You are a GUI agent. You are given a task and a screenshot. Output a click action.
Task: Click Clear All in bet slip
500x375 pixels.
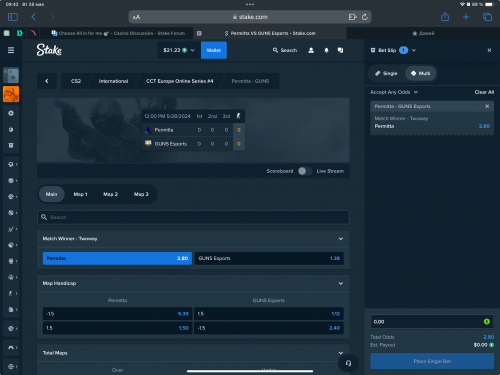pyautogui.click(x=484, y=92)
